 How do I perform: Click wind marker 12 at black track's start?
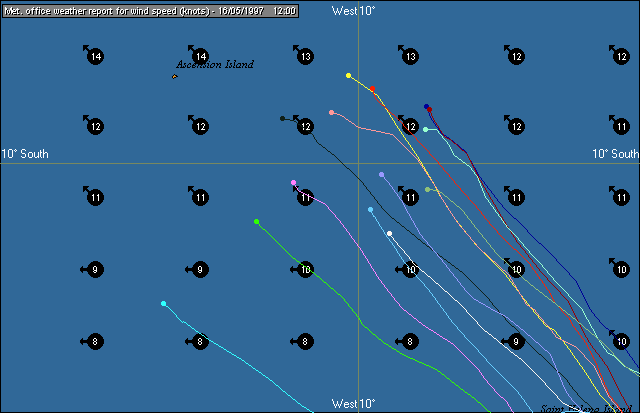point(305,127)
